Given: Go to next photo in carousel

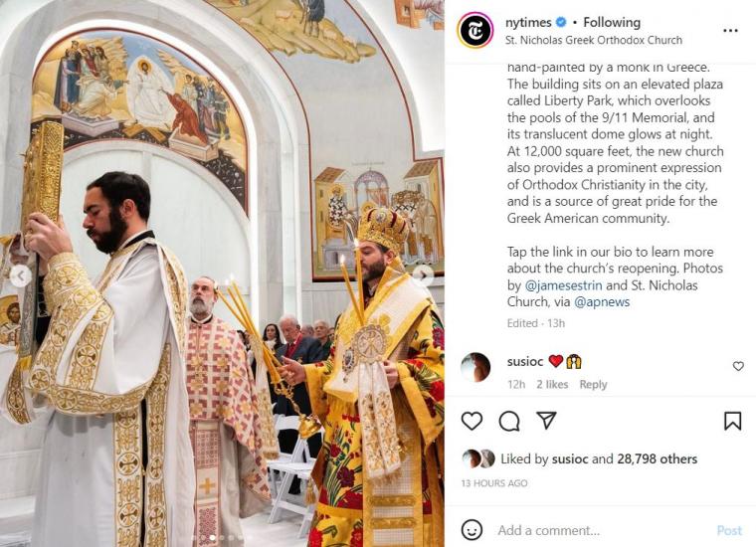Looking at the screenshot, I should click(423, 275).
